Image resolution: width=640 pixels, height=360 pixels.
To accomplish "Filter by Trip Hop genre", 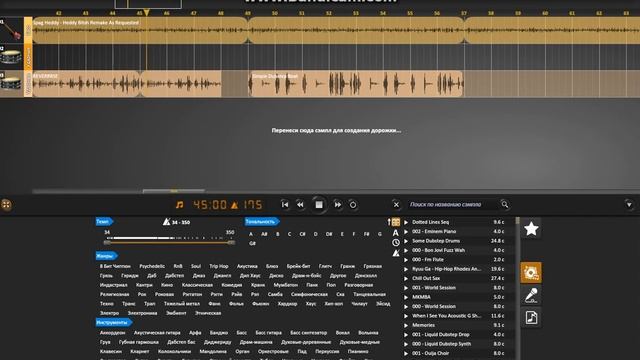I will coord(219,266).
